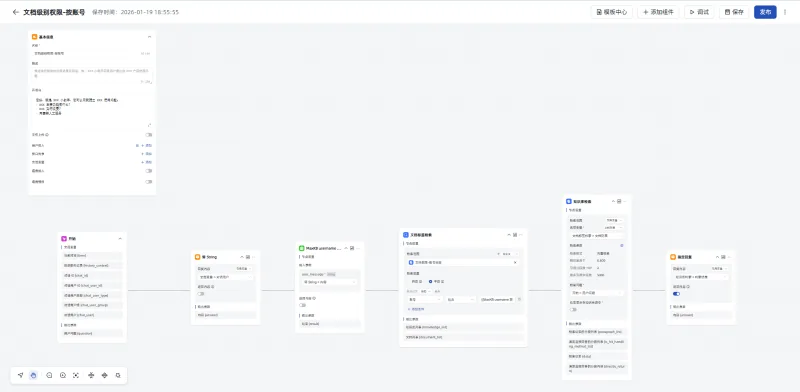The image size is (800, 392).
Task: Toggle 语音播放 switch in 基本信息
Action: pos(148,181)
